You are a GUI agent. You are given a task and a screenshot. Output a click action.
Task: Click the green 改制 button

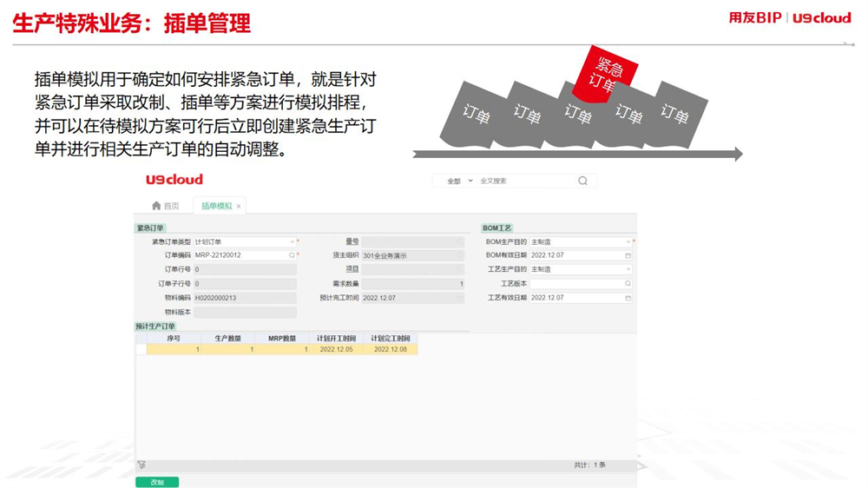157,483
